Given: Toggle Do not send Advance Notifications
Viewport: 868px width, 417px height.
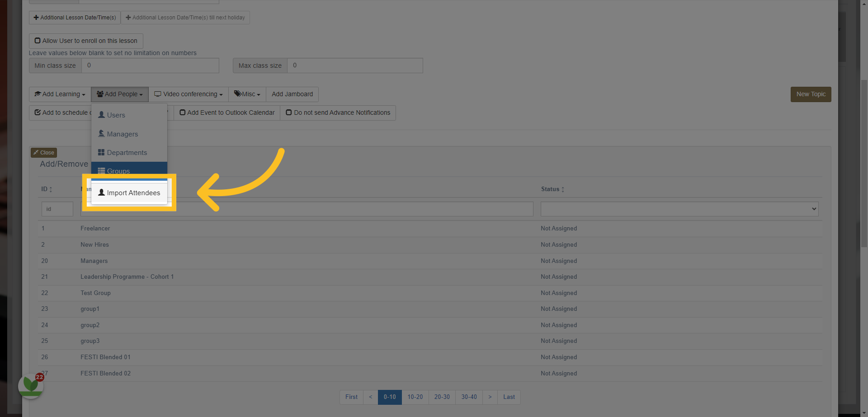Looking at the screenshot, I should click(338, 113).
